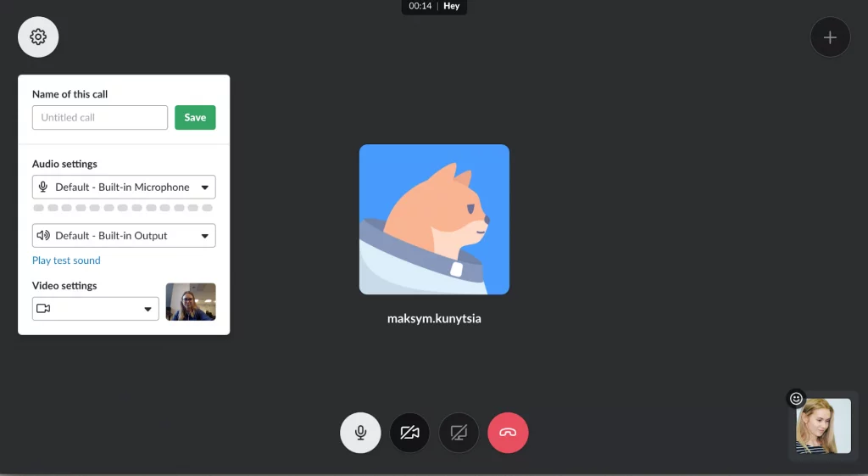868x476 pixels.
Task: Expand the Built-in Output dropdown arrow
Action: point(205,236)
